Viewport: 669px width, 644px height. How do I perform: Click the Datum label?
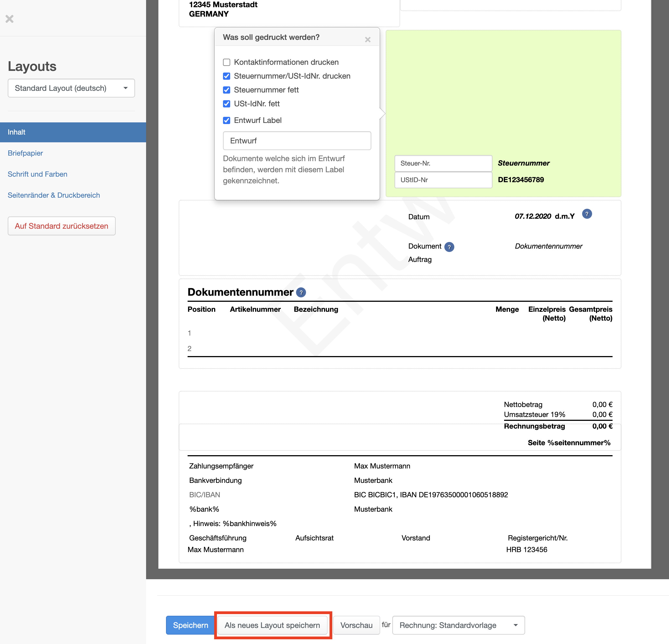[x=419, y=217]
